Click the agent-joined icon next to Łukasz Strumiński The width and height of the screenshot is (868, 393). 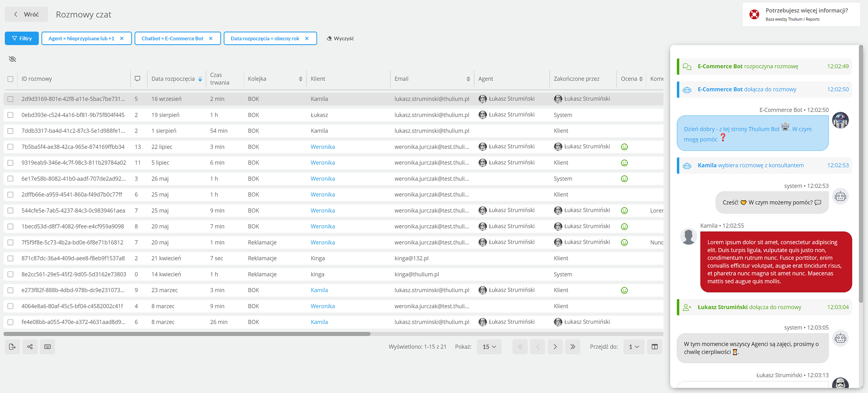coord(687,307)
